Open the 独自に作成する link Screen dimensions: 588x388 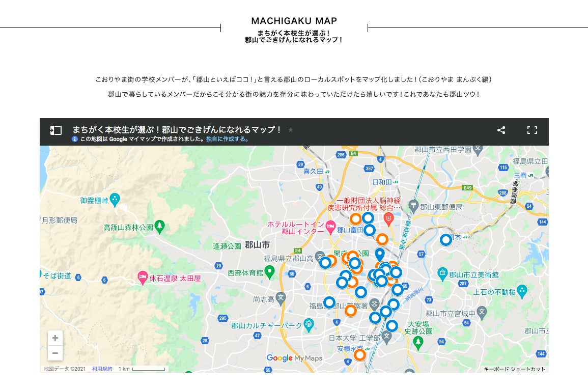[x=227, y=139]
